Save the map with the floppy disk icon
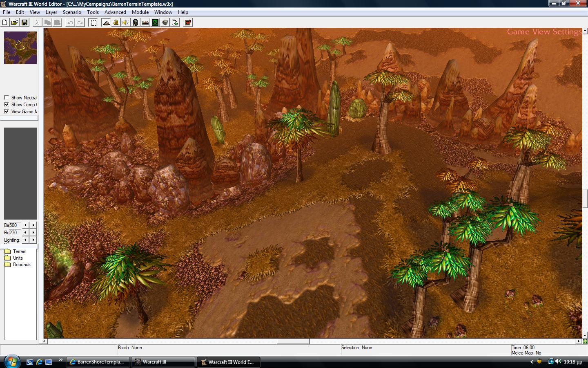Image resolution: width=588 pixels, height=368 pixels. click(24, 22)
